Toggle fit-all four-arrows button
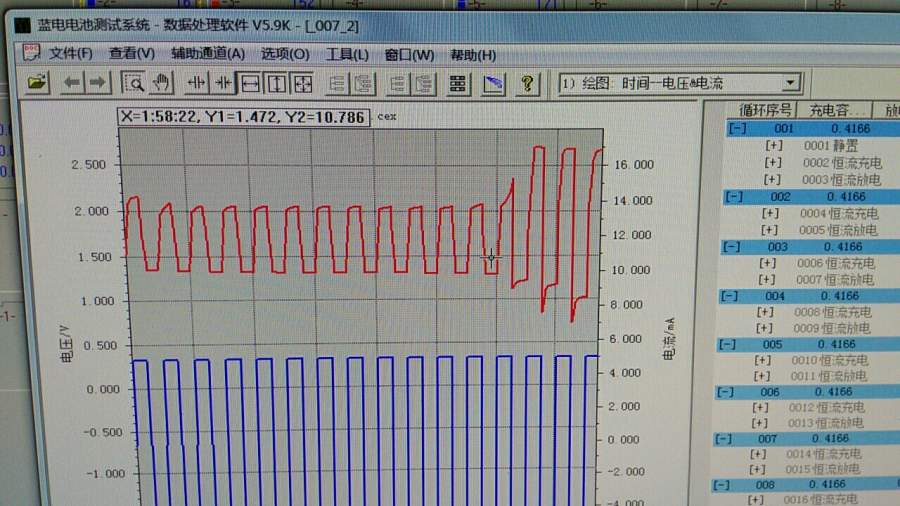 (303, 84)
